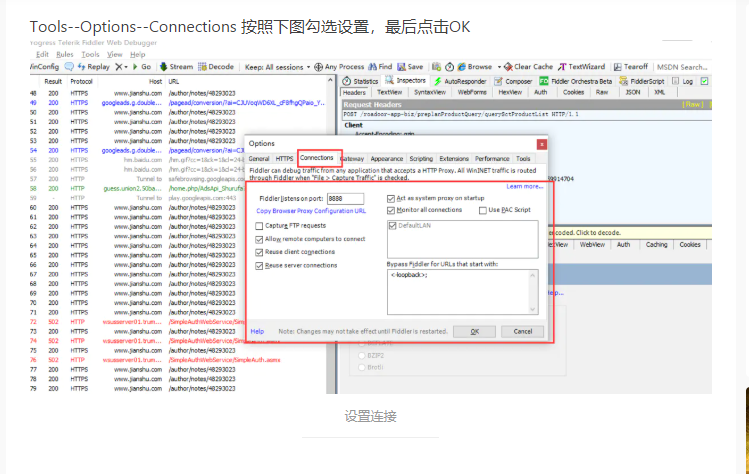The width and height of the screenshot is (749, 474).
Task: Toggle the DefaultLAN checkbox
Action: (393, 226)
